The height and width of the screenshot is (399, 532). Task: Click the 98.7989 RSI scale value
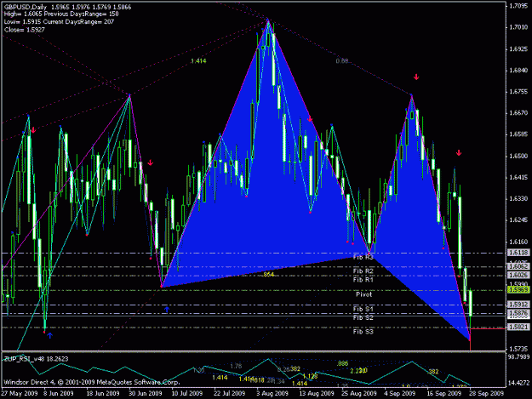click(x=518, y=356)
